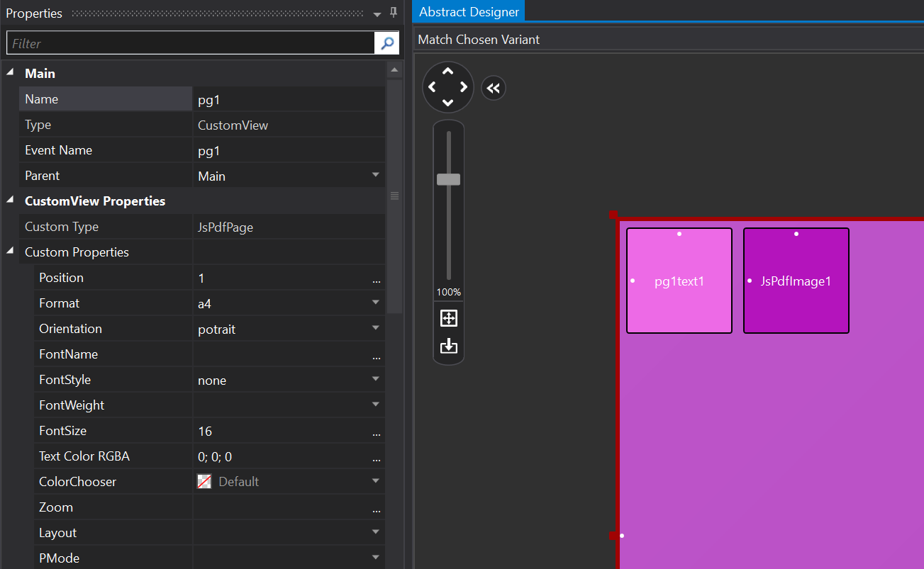The height and width of the screenshot is (569, 924).
Task: Collapse the navigation controls with double-chevron button
Action: point(494,88)
